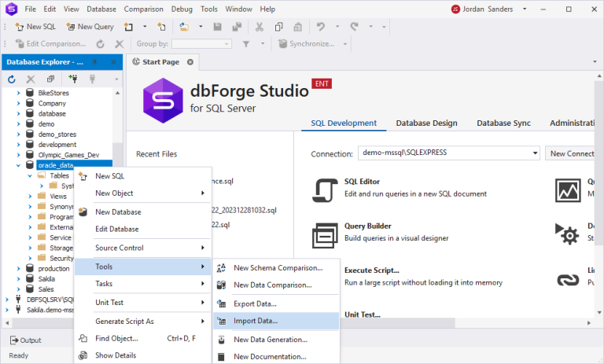Image resolution: width=604 pixels, height=364 pixels.
Task: Close the Start Page tab
Action: pyautogui.click(x=190, y=62)
